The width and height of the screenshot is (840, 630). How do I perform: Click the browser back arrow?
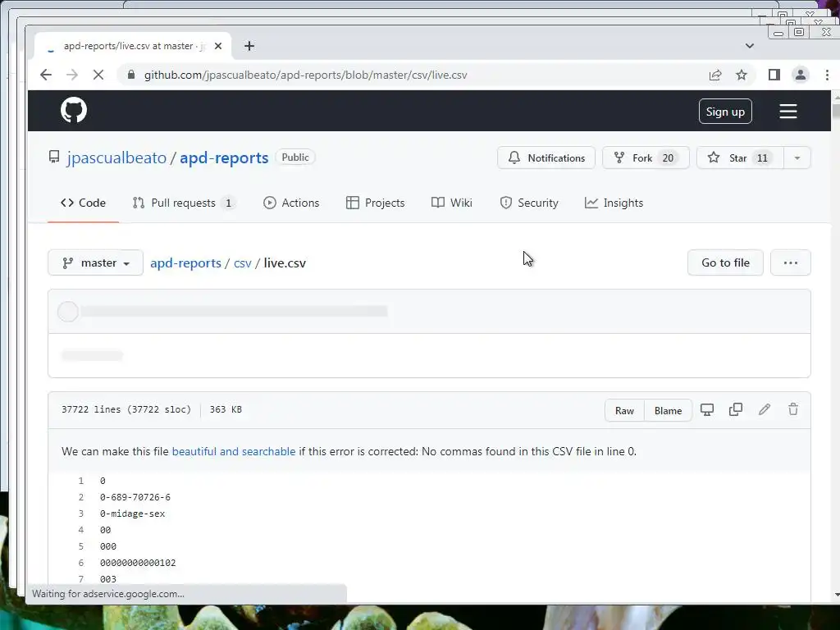[x=46, y=75]
